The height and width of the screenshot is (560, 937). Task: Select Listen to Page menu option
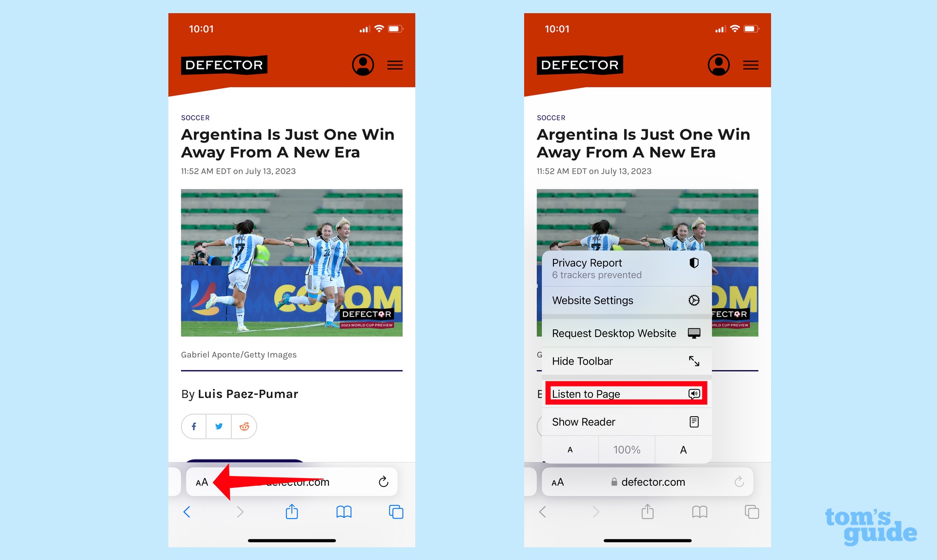[625, 393]
